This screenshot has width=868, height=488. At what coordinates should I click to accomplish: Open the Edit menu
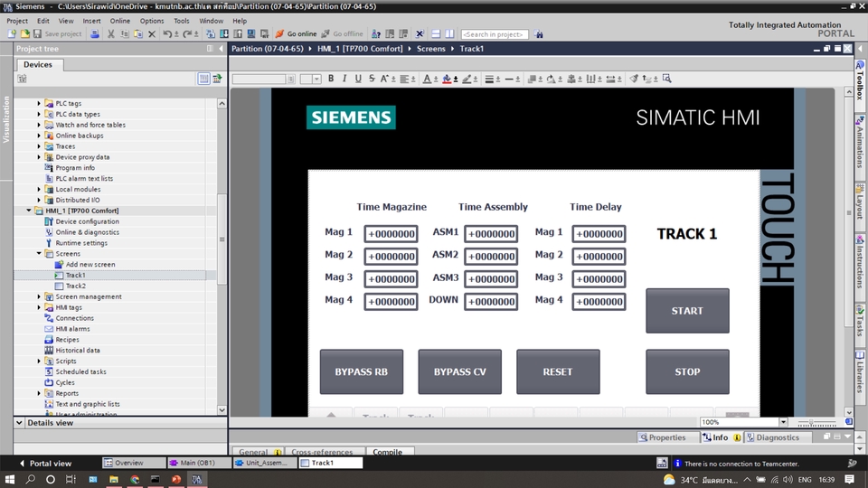click(43, 21)
